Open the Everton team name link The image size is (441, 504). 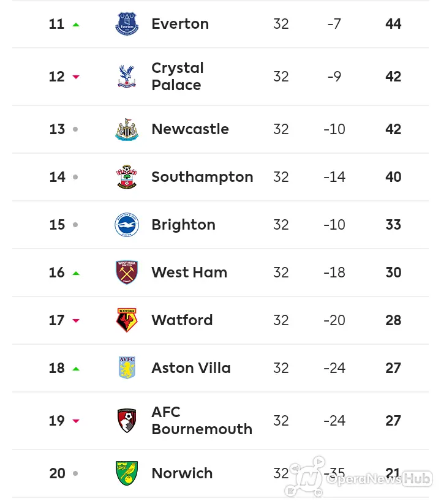click(x=180, y=24)
